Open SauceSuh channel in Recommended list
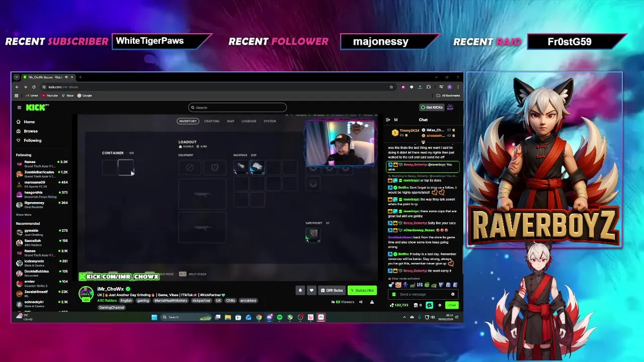This screenshot has width=644, height=362. coord(42,242)
